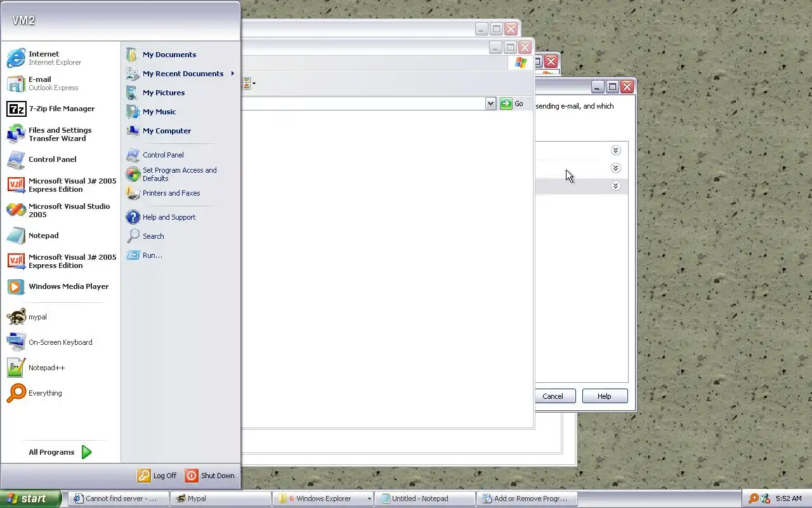Click network connection tray icon

(x=765, y=498)
